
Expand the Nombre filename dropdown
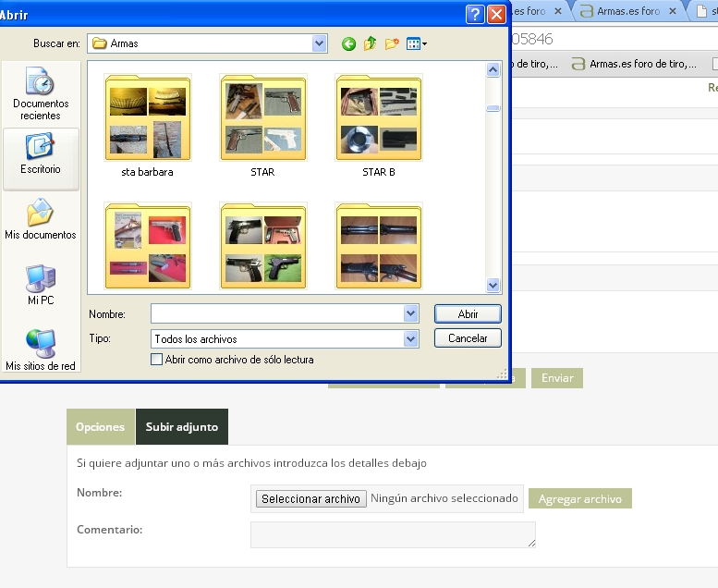point(411,314)
